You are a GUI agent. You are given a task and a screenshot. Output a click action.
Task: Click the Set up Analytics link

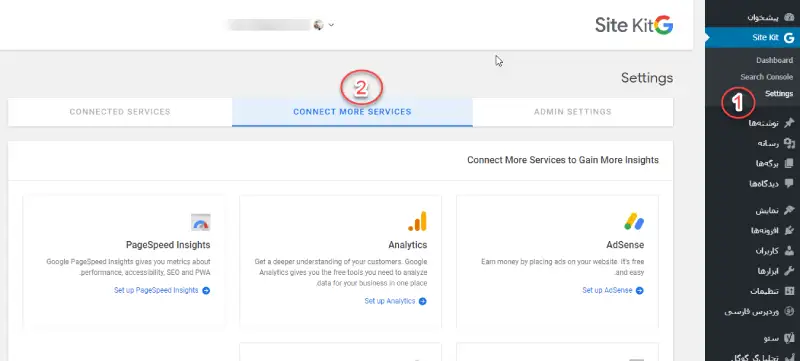395,301
